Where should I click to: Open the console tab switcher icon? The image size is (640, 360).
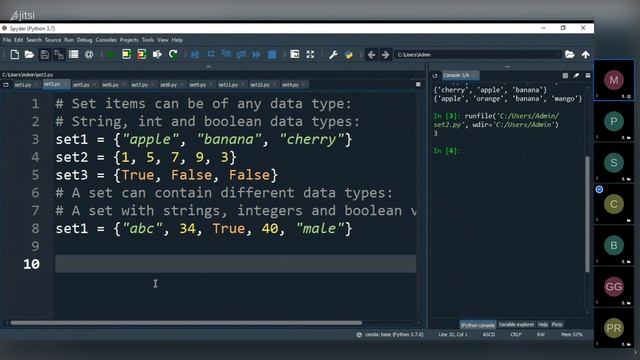pyautogui.click(x=435, y=76)
